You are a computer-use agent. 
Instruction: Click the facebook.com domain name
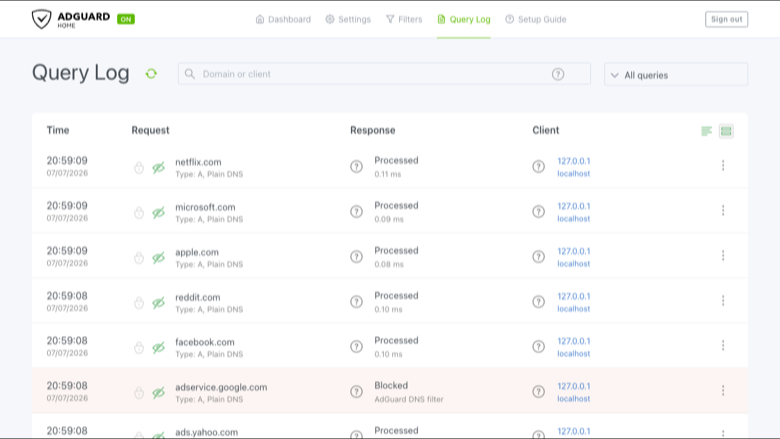coord(204,342)
